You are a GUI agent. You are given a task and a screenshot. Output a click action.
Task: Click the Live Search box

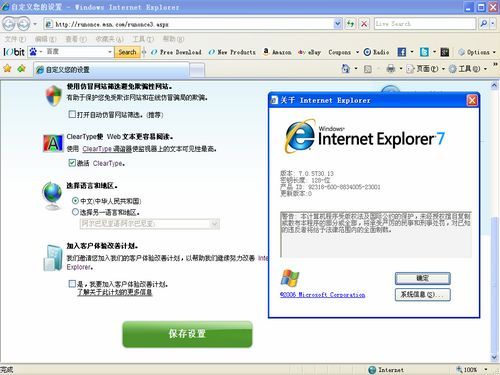click(425, 24)
